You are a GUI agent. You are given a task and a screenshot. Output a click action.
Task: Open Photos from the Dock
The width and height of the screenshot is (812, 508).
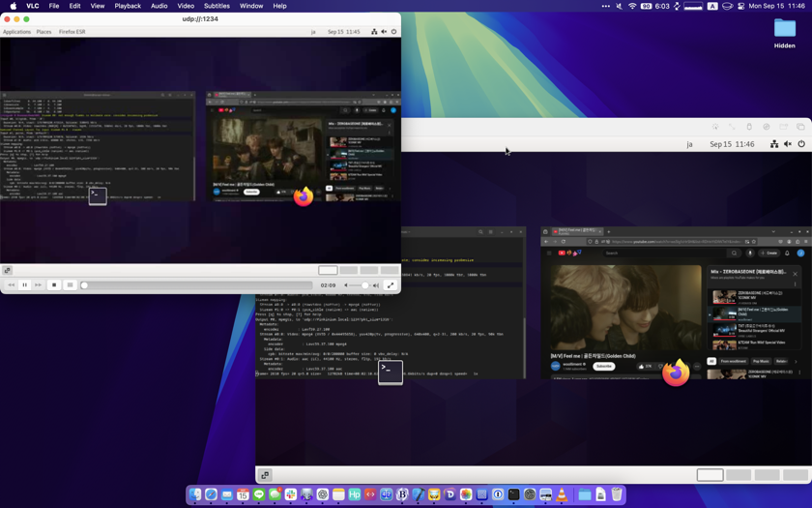pos(466,494)
